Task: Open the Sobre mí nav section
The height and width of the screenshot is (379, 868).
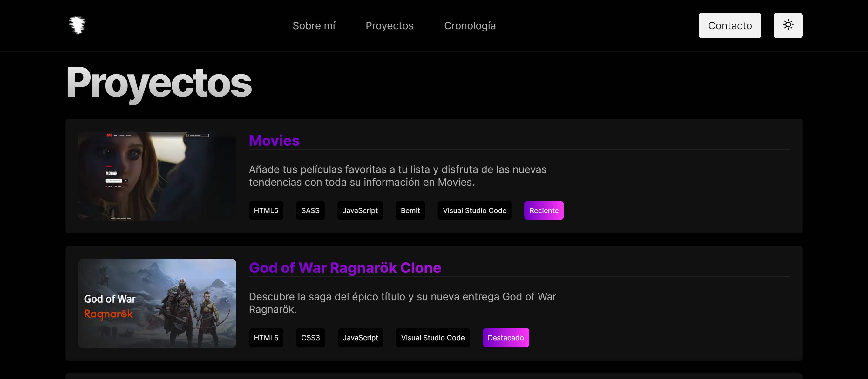Action: pos(313,26)
